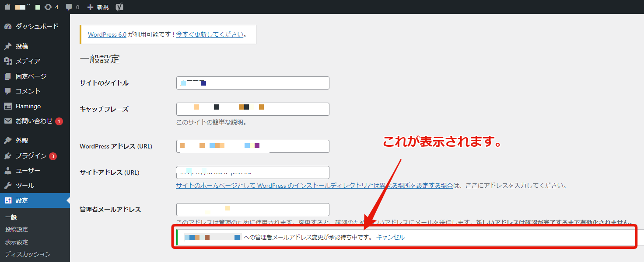Click the wrench icon beside ツール
644x262 pixels.
7,186
